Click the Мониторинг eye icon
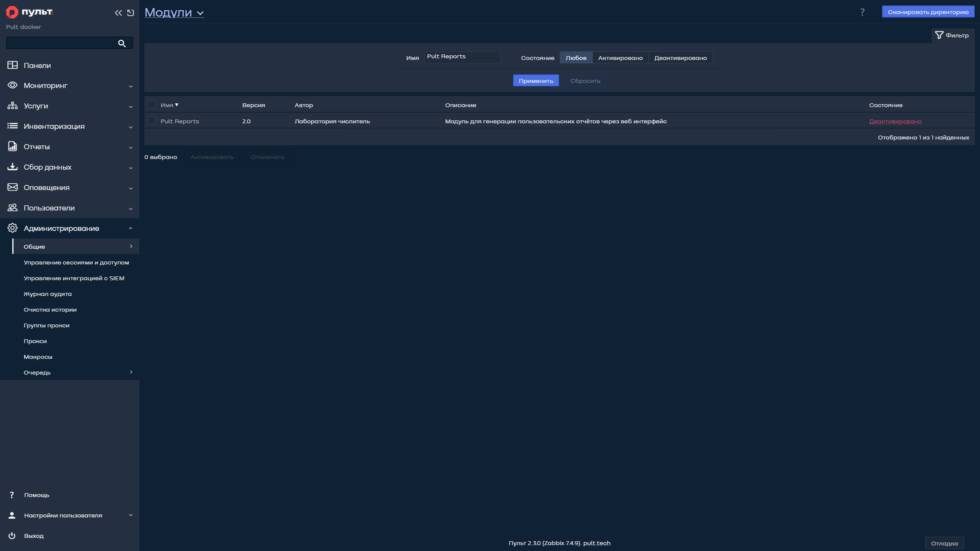 pyautogui.click(x=12, y=85)
